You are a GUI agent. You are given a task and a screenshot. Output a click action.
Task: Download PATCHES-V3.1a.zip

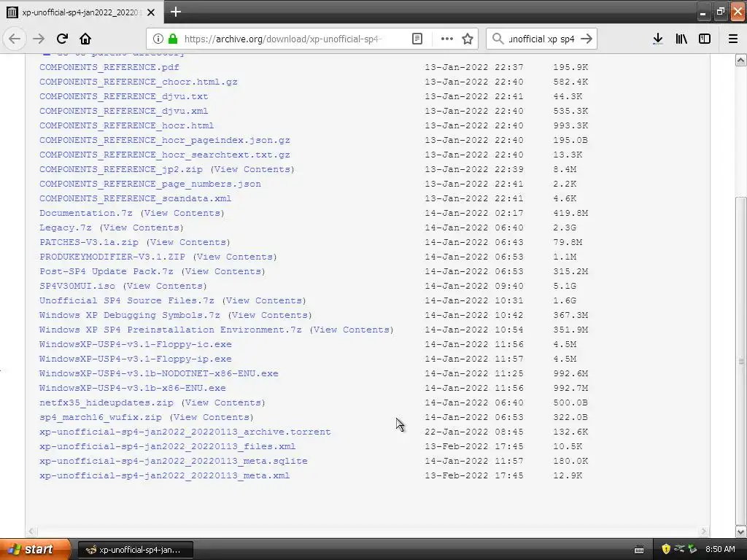coord(88,242)
